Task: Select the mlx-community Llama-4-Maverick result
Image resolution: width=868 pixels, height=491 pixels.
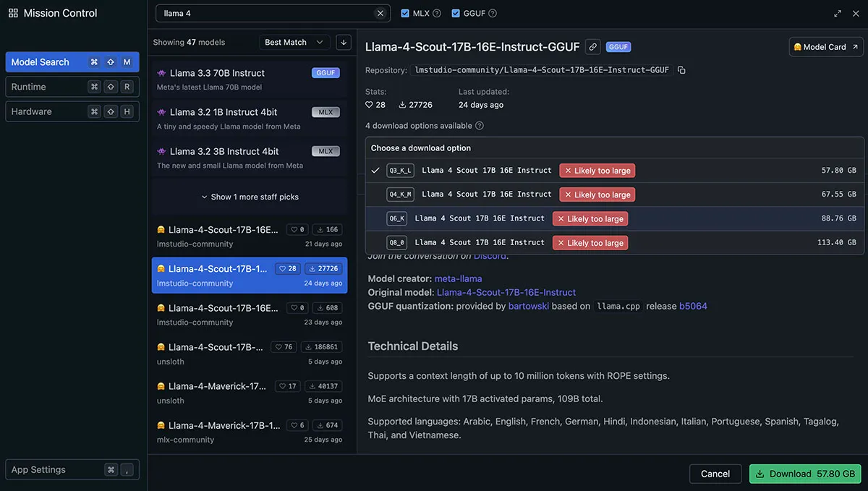Action: click(250, 432)
